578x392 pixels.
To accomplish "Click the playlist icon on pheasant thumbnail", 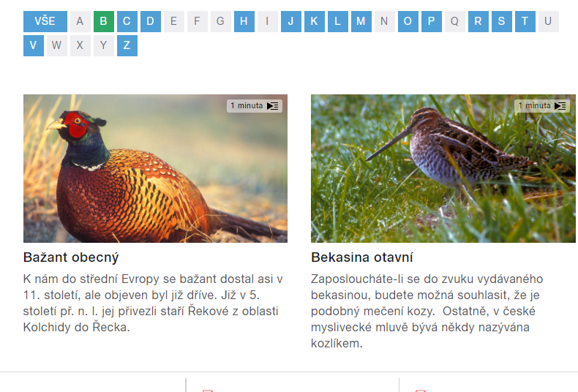I will click(273, 106).
